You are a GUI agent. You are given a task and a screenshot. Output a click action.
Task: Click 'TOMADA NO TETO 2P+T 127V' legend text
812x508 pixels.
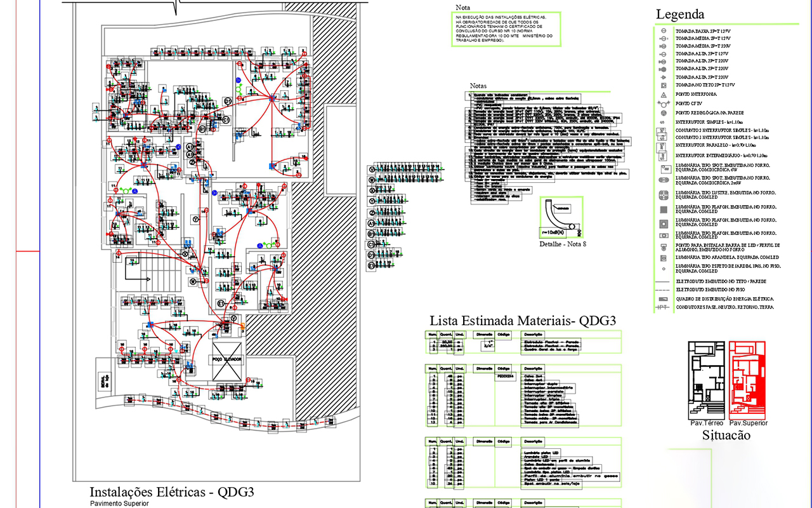[x=705, y=85]
